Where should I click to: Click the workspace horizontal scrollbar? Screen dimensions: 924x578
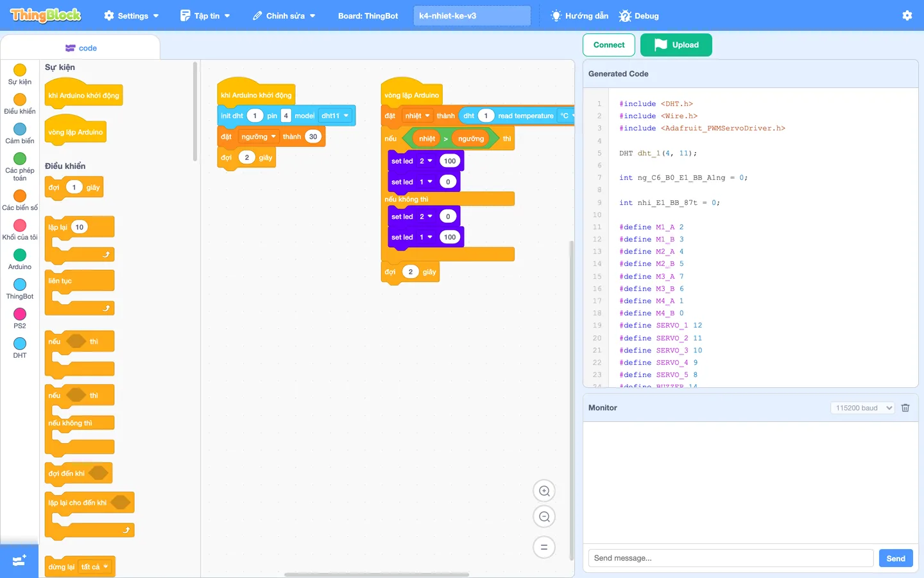click(x=377, y=574)
